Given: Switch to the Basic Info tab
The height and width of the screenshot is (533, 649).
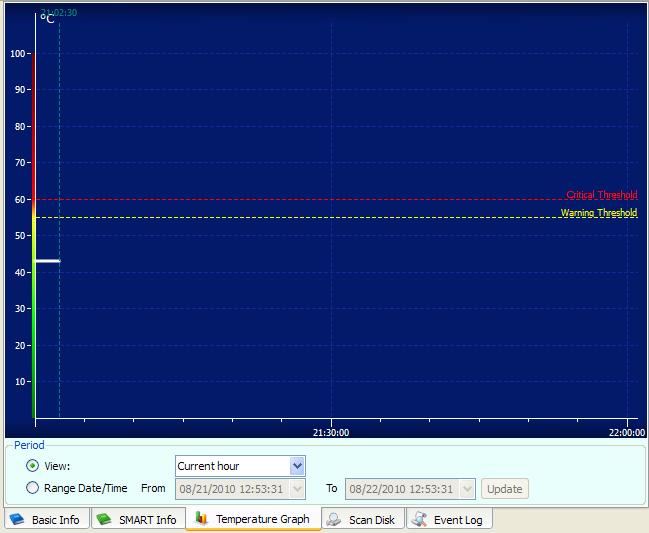Looking at the screenshot, I should click(x=47, y=519).
